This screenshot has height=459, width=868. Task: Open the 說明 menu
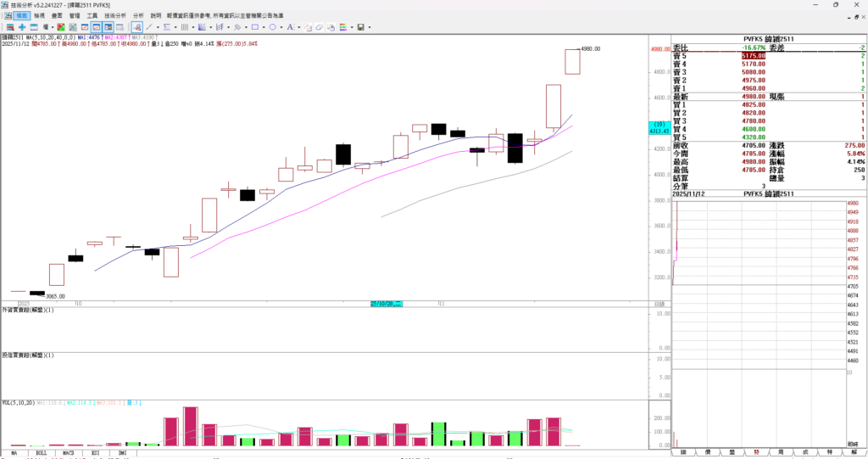(156, 15)
